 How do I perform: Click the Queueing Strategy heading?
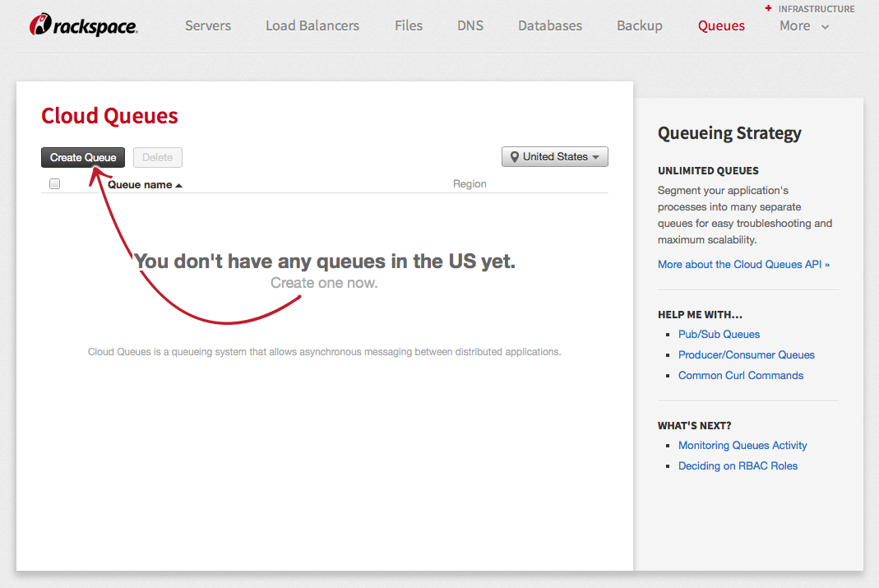[729, 133]
